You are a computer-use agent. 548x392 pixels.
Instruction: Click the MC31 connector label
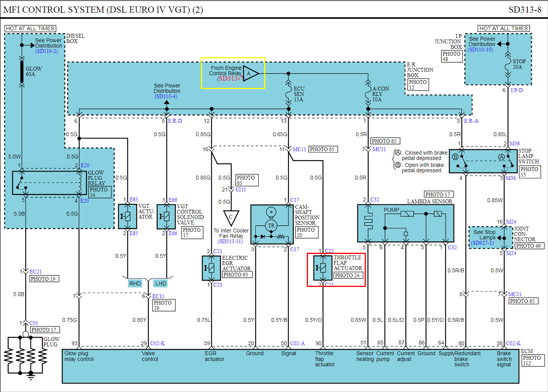[x=379, y=149]
